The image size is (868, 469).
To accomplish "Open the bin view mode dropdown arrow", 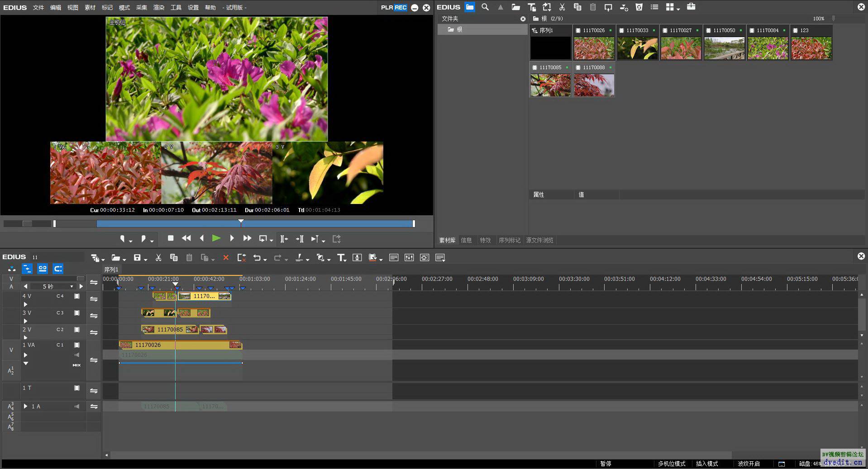I will (x=678, y=9).
